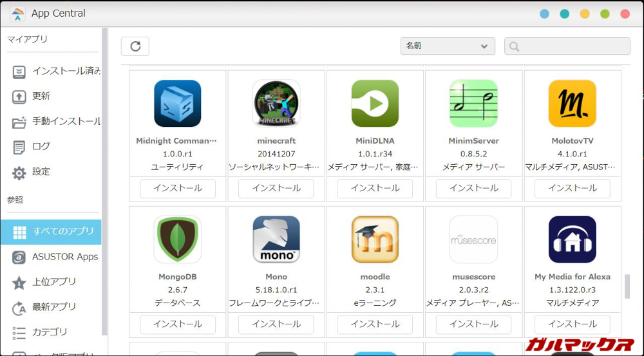This screenshot has height=356, width=644.
Task: Click インストール button under MongoDB
Action: [x=178, y=324]
